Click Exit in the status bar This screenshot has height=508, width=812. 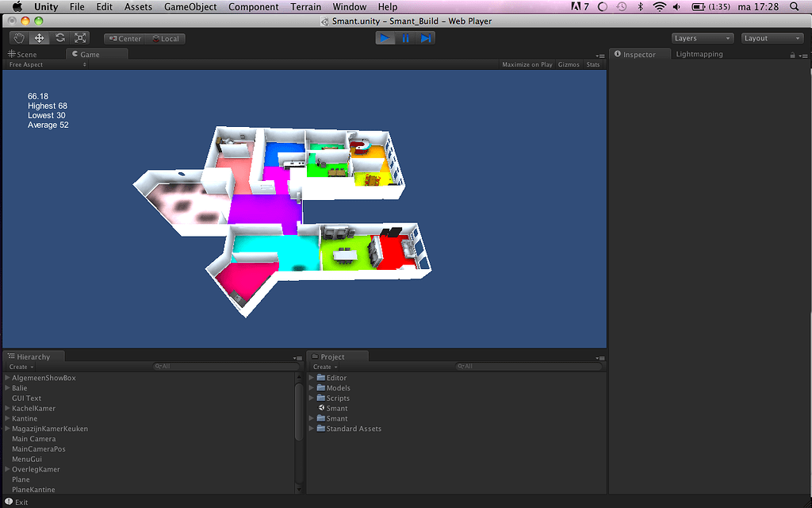[x=20, y=502]
